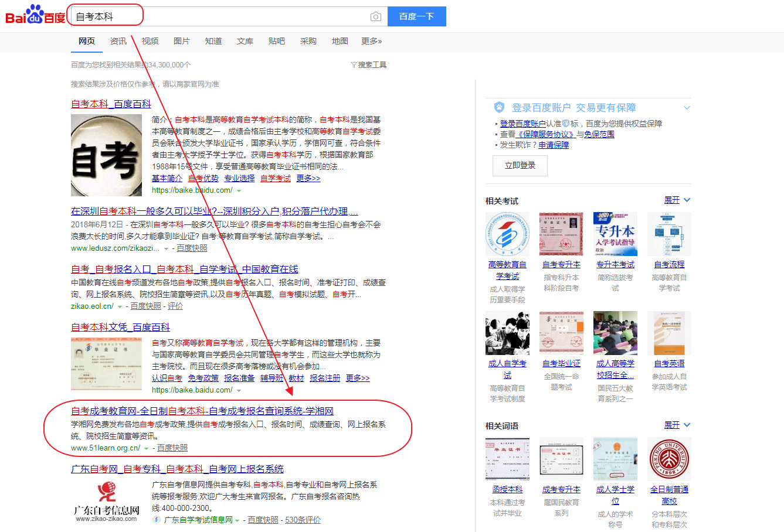Open related exam 自考流程
Image resolution: width=784 pixels, height=532 pixels.
669,265
